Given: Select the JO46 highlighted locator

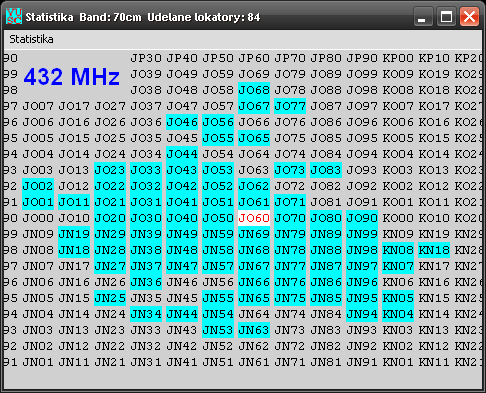Looking at the screenshot, I should click(x=182, y=122).
